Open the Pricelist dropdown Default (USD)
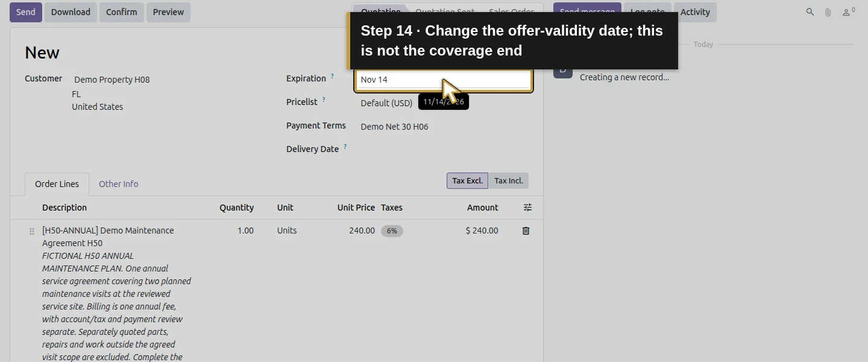Screen dimensions: 868x362 coord(386,103)
